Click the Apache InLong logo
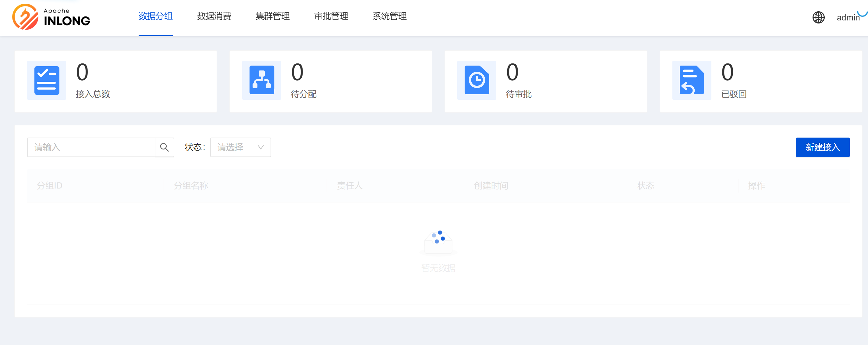The width and height of the screenshot is (868, 345). coord(51,17)
